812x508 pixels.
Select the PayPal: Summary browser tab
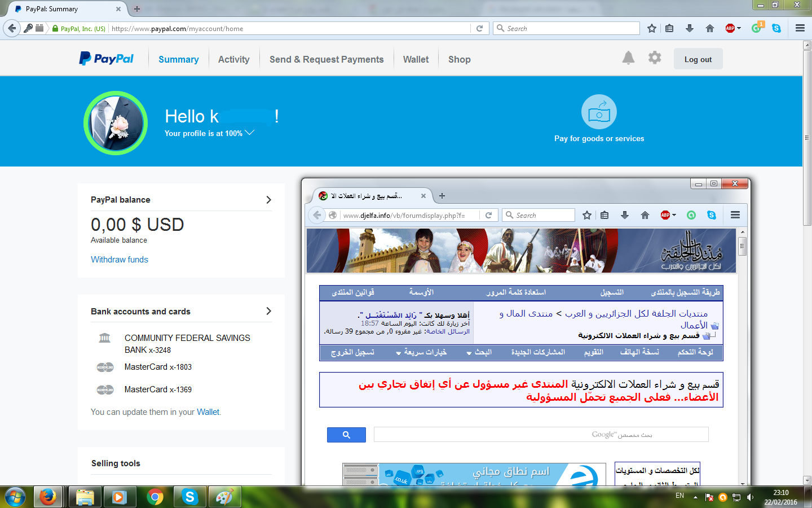(x=67, y=9)
